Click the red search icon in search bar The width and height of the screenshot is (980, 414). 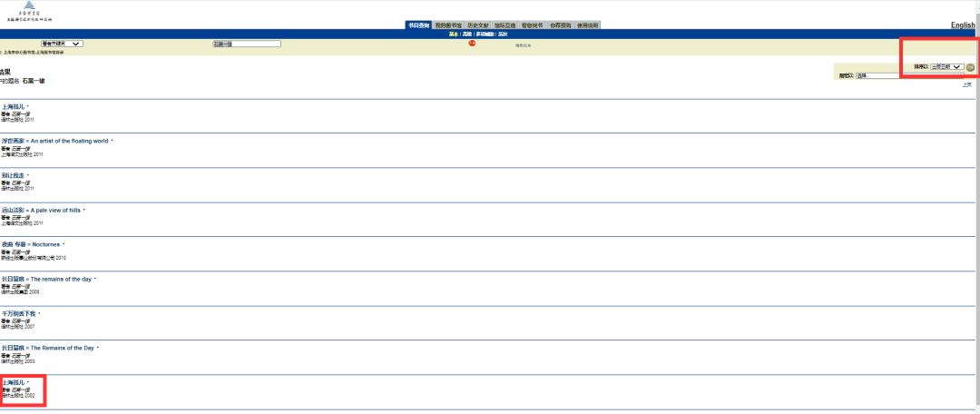472,44
